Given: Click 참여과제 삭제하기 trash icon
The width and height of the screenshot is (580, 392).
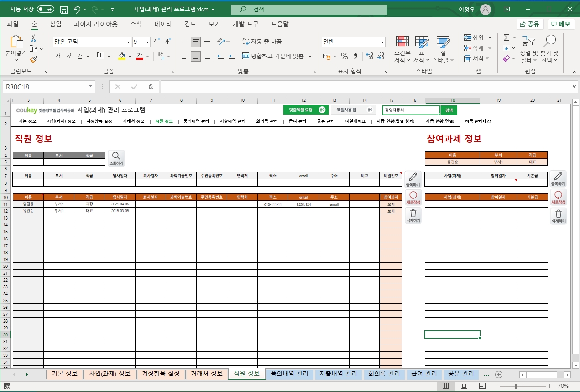Looking at the screenshot, I should (558, 215).
